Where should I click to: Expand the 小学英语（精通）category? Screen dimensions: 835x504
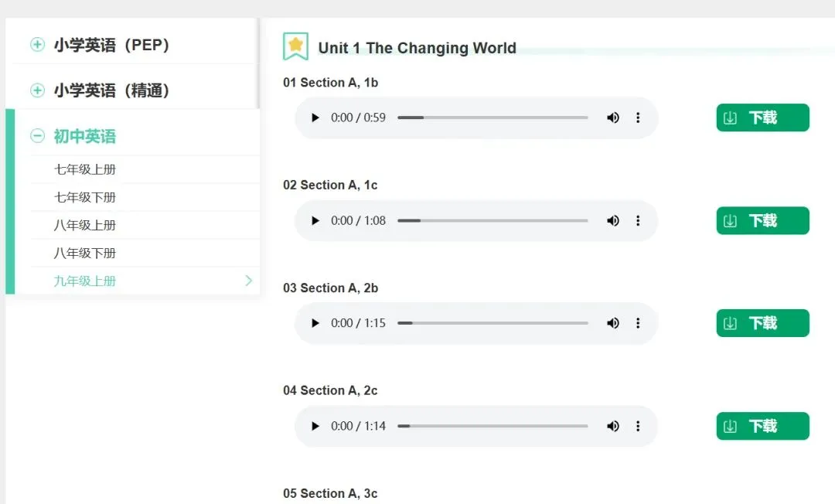[x=37, y=90]
